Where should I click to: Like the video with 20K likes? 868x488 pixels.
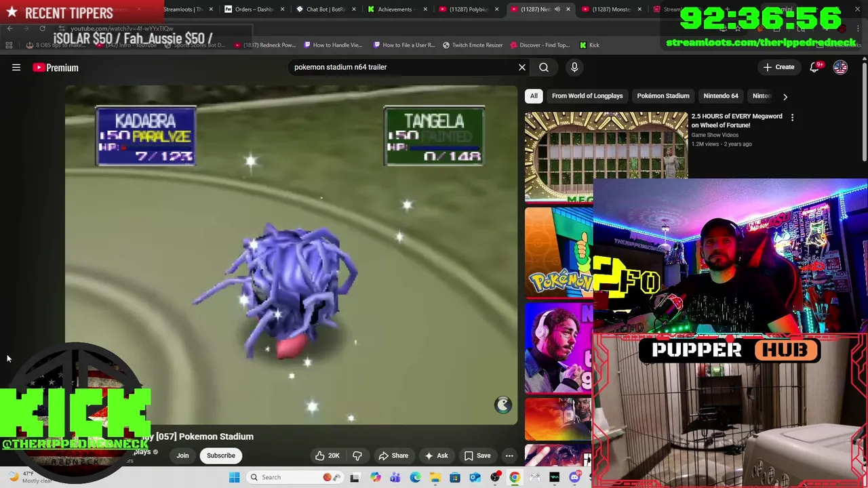pyautogui.click(x=327, y=455)
